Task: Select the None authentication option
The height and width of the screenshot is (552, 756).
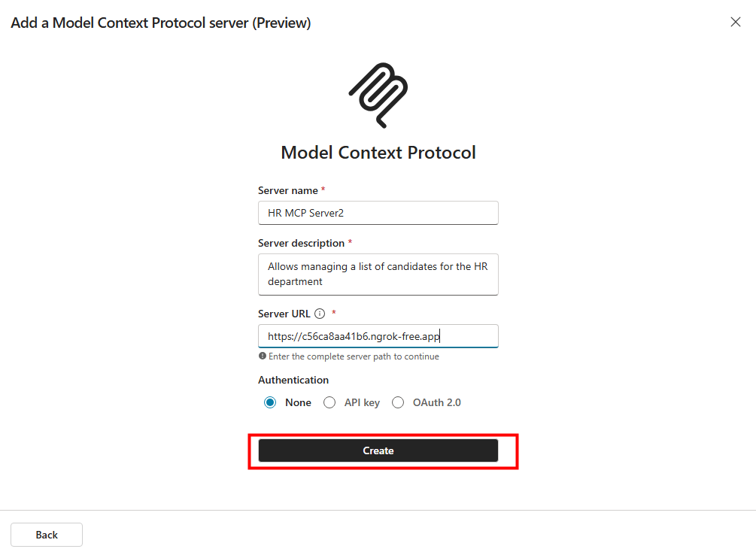Action: [x=270, y=402]
